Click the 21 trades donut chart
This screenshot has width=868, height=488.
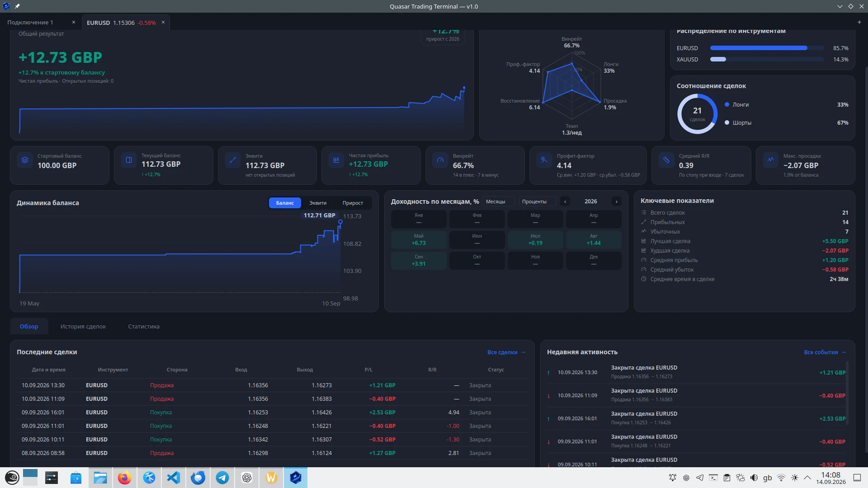click(697, 114)
